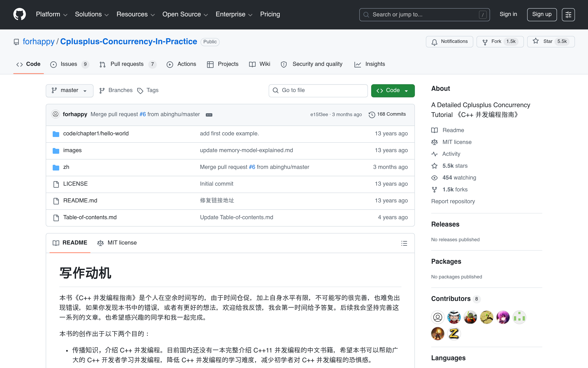
Task: Open the Packages heading link
Action: (x=446, y=262)
